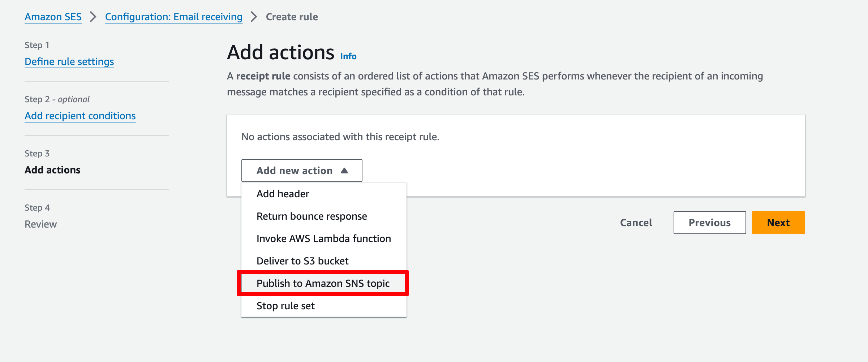Select Publish to Amazon SNS topic
This screenshot has height=362, width=868.
click(324, 284)
